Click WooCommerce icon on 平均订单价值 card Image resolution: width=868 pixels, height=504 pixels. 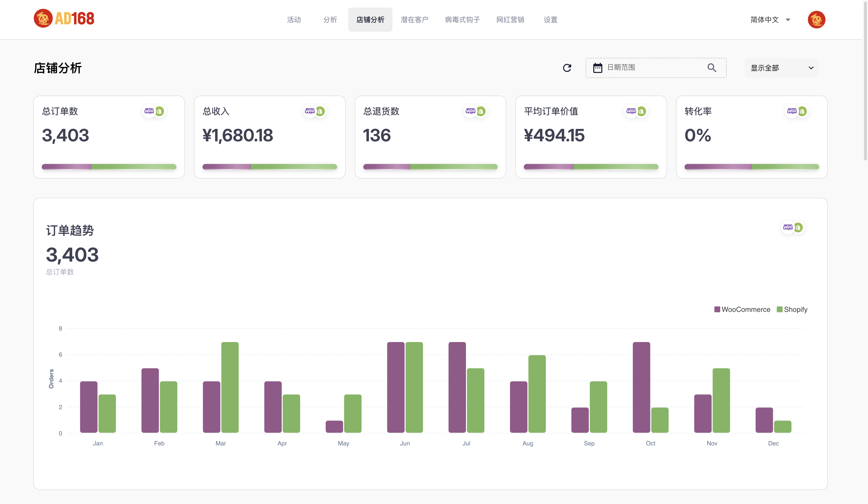pos(631,111)
